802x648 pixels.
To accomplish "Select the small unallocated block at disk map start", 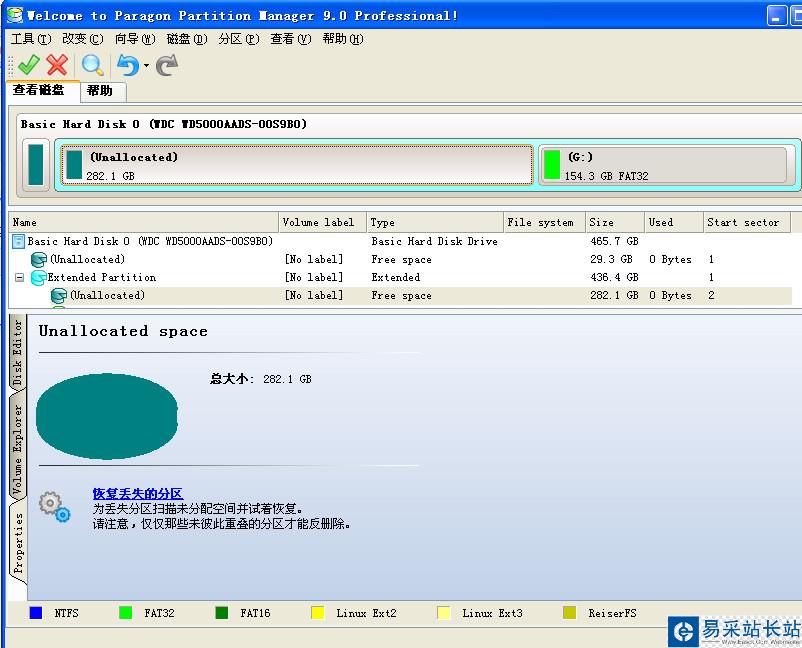I will click(36, 165).
